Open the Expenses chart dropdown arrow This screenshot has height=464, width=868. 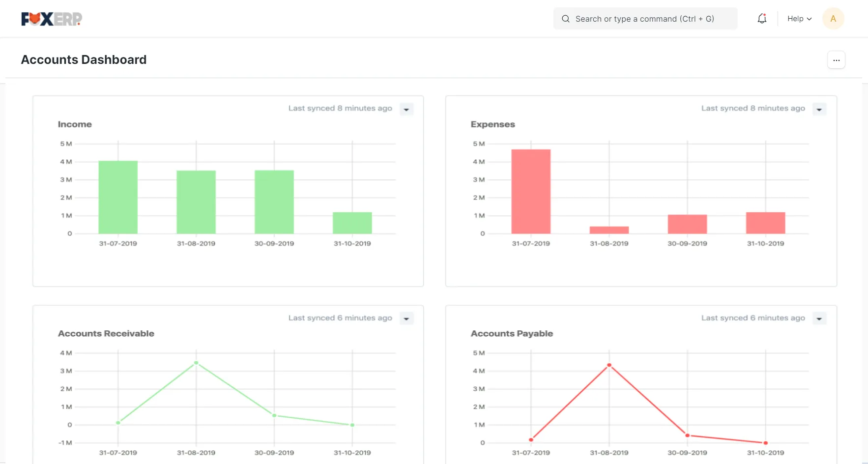coord(819,109)
